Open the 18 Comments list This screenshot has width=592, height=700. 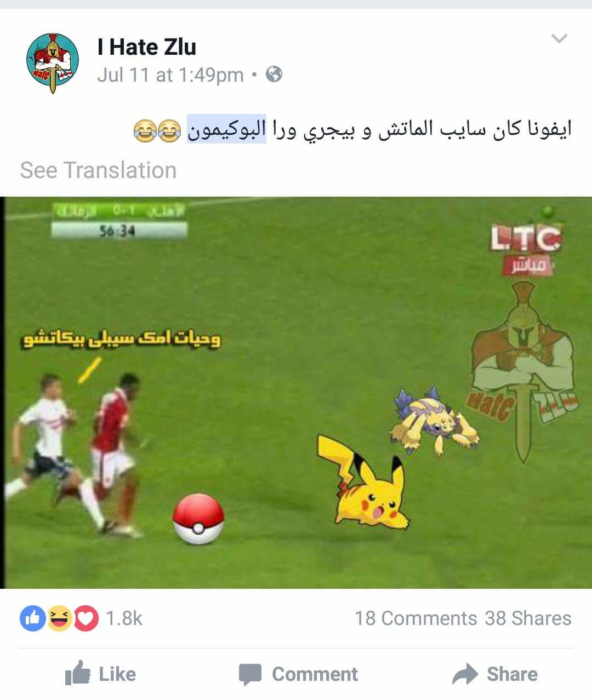[x=416, y=618]
